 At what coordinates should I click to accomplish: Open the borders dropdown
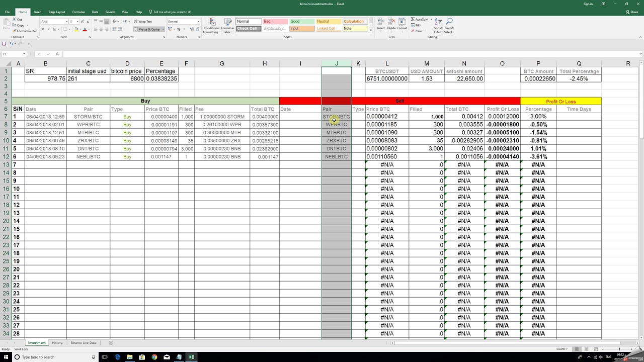[x=70, y=29]
